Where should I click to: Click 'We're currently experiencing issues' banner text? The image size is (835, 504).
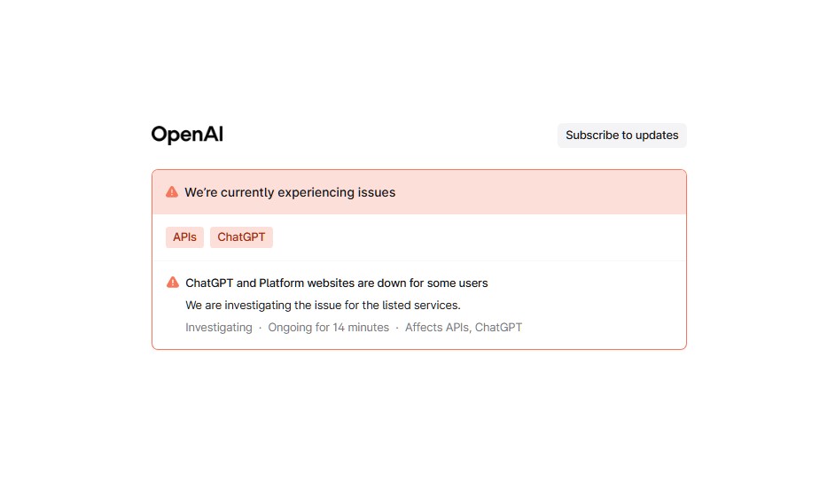click(290, 192)
